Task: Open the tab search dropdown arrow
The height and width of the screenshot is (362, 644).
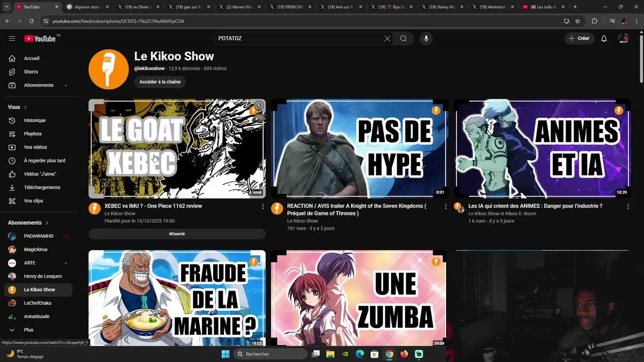Action: coord(7,7)
